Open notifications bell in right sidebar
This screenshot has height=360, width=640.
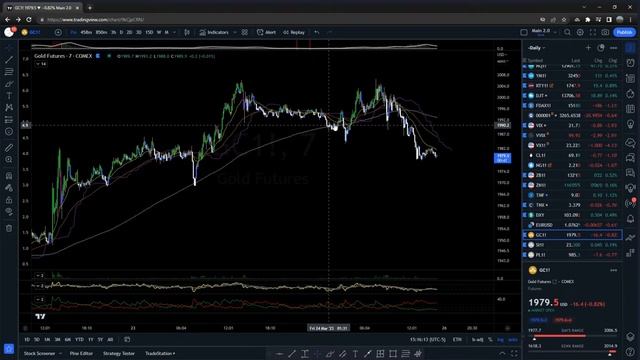click(631, 219)
